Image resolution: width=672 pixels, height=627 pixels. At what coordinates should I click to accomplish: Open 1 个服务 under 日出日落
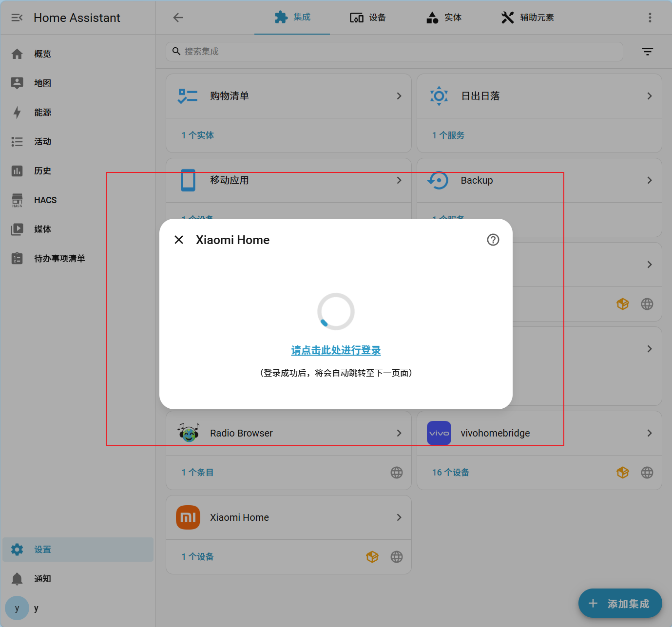pos(448,135)
